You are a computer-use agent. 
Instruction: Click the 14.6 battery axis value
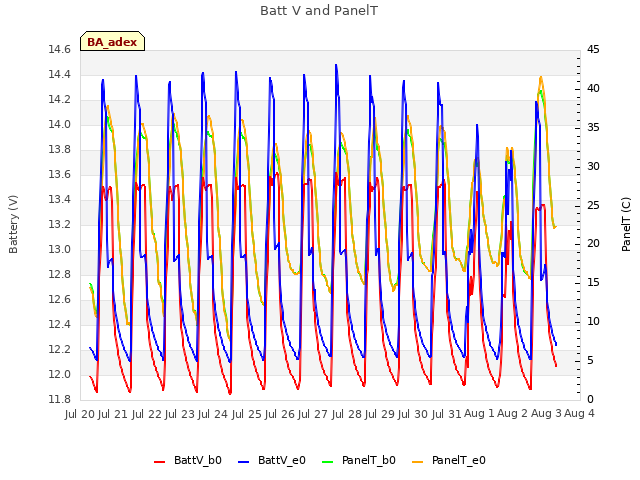pos(60,50)
